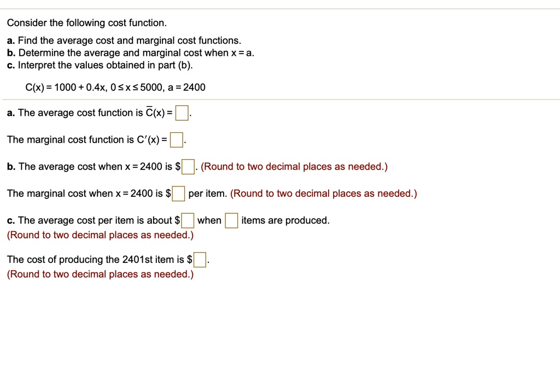Click the formula C(x) = 1000 + 0.4x
560x392 pixels.
116,87
